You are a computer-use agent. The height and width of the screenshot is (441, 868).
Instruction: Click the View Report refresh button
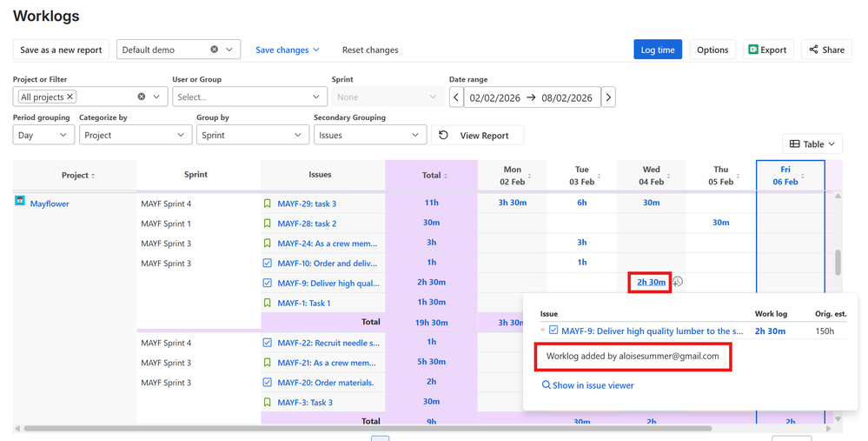(477, 135)
